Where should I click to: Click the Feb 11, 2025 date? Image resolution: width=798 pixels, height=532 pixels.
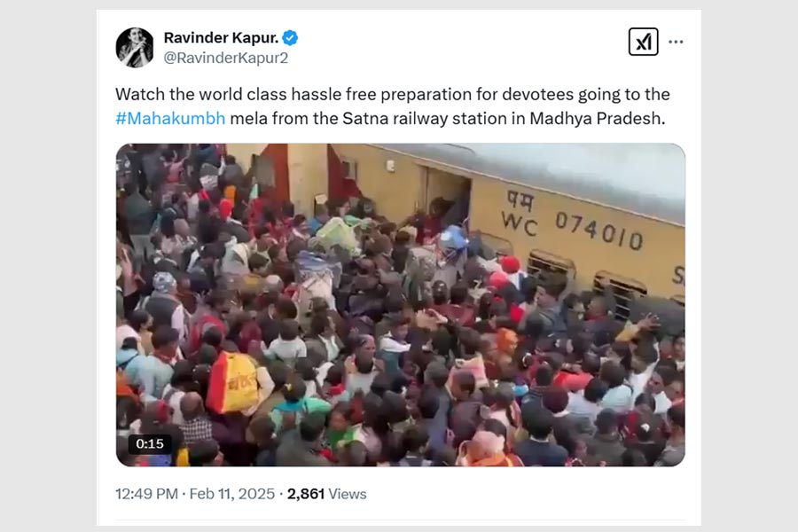pyautogui.click(x=232, y=494)
